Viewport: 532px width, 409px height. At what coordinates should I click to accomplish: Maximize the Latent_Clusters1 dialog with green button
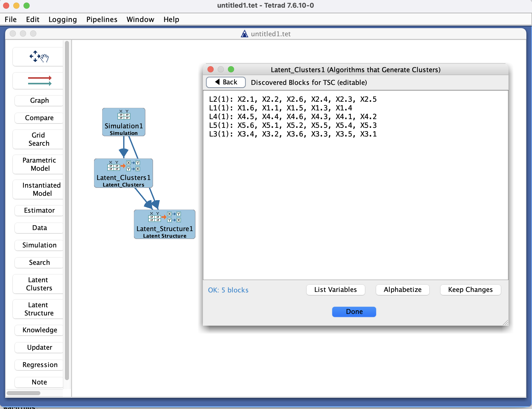[231, 70]
